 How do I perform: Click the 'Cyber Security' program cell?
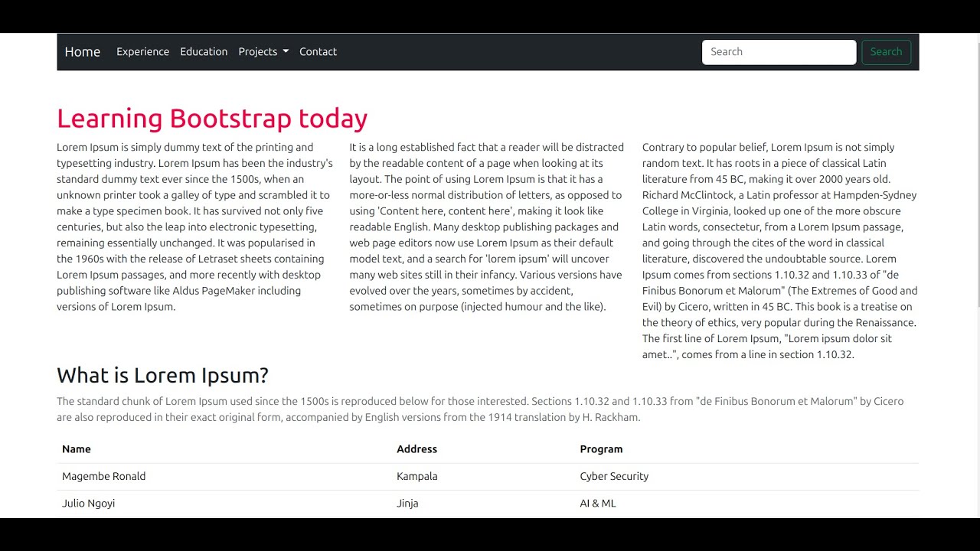coord(746,476)
